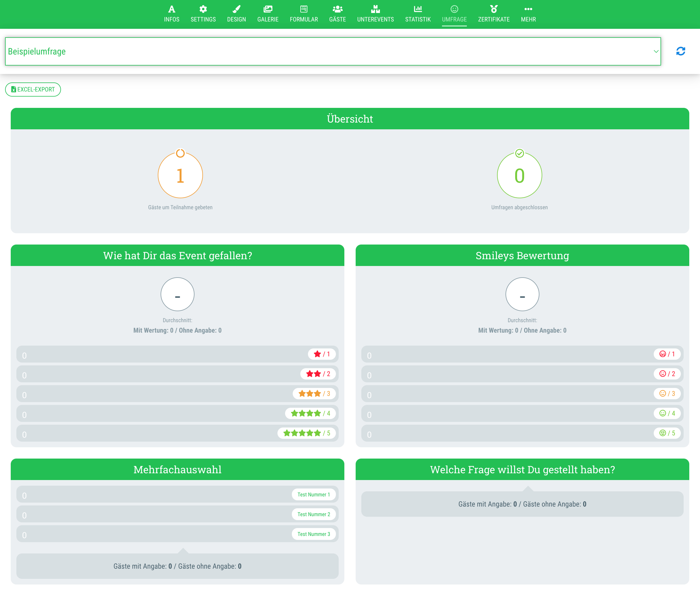Click the GALERIE menu label
Image resolution: width=700 pixels, height=591 pixels.
pyautogui.click(x=268, y=19)
